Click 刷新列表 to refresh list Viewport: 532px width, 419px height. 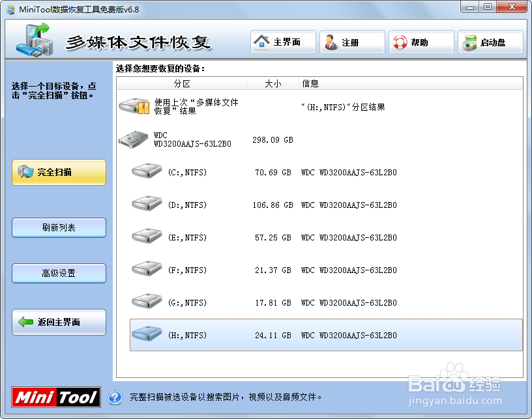(59, 227)
